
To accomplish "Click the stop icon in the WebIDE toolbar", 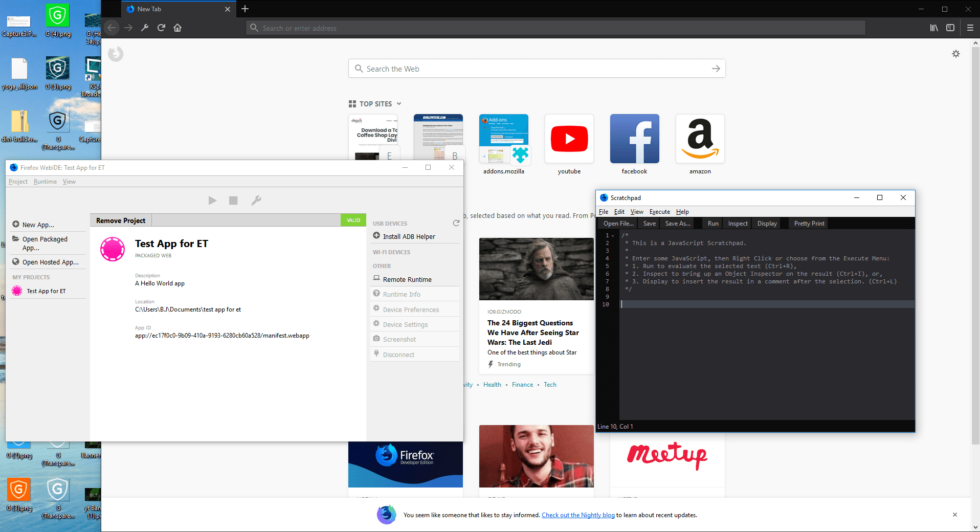I will [x=233, y=201].
